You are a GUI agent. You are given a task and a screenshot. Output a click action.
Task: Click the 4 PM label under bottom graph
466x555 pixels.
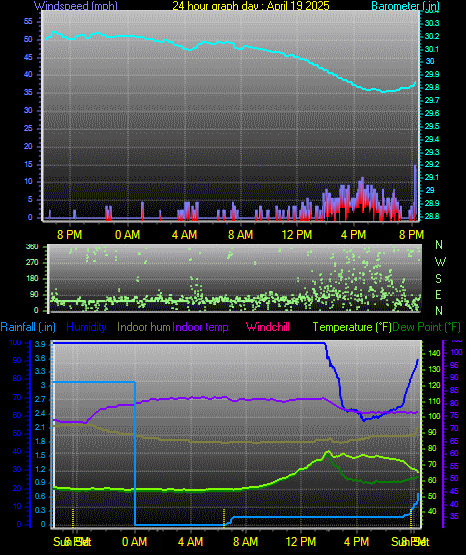356,542
